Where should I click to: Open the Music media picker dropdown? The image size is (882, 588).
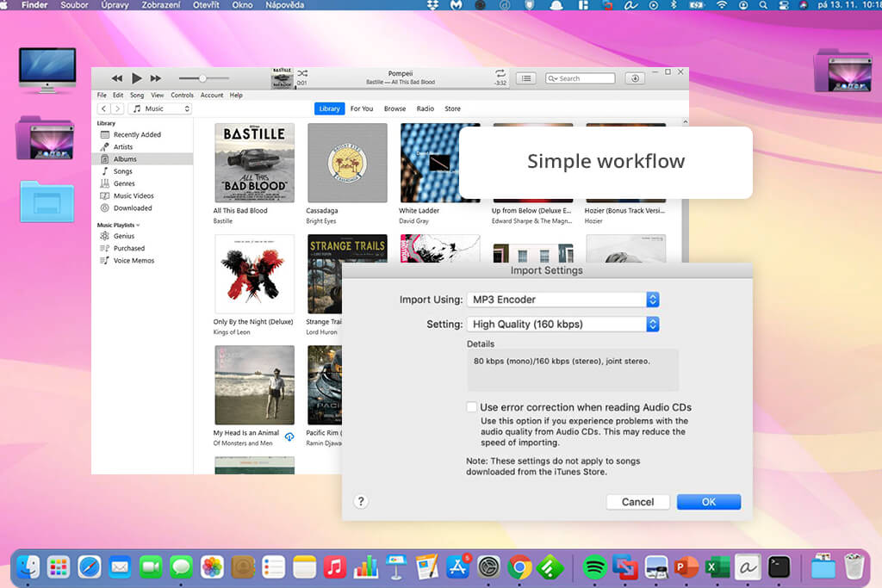pos(160,108)
